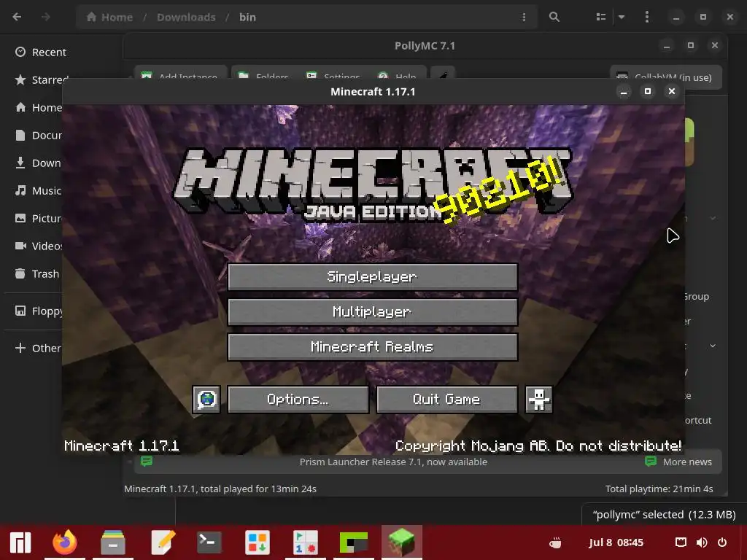Open Recent in files sidebar

(x=41, y=52)
